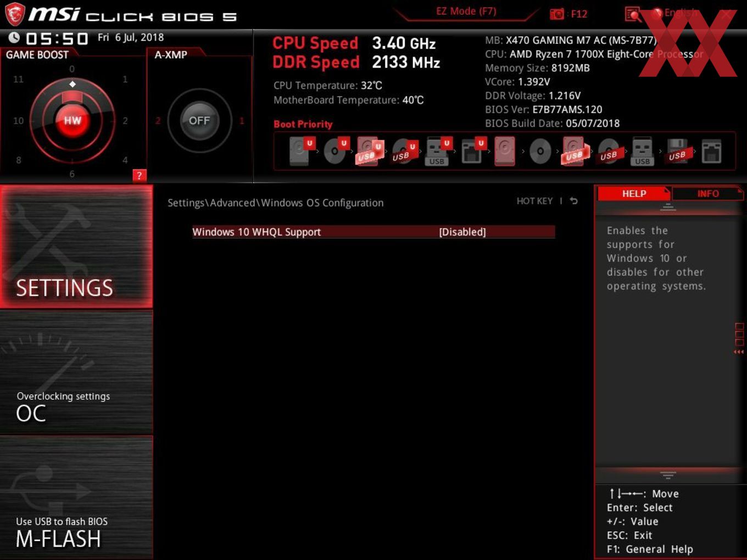The image size is (747, 560).
Task: Click the VCore 1.392V entry
Action: point(517,82)
